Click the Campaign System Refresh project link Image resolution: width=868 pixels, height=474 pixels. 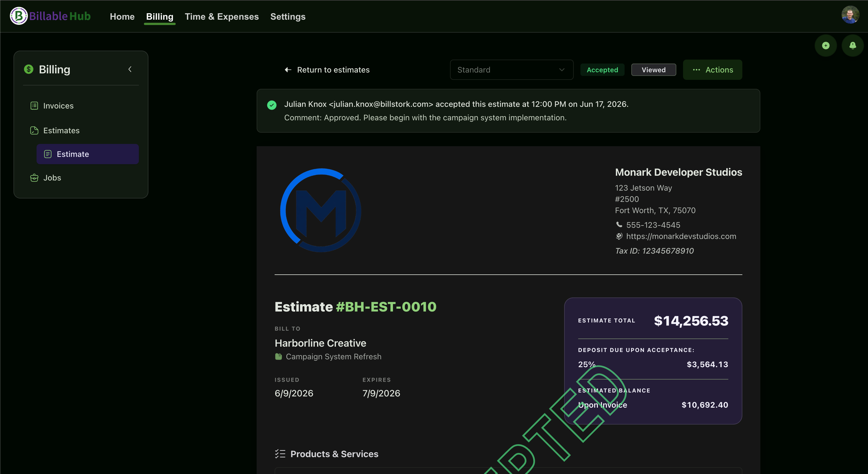coord(333,356)
